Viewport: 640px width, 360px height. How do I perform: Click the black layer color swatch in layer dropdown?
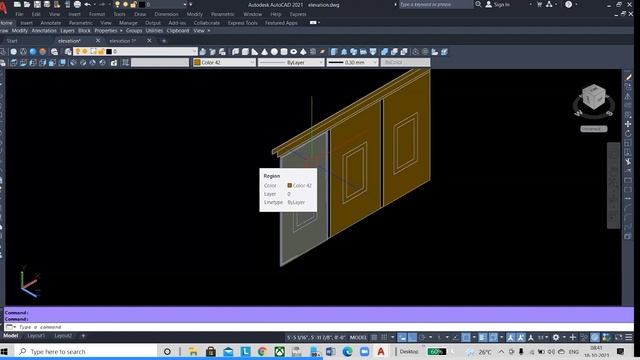coord(109,51)
